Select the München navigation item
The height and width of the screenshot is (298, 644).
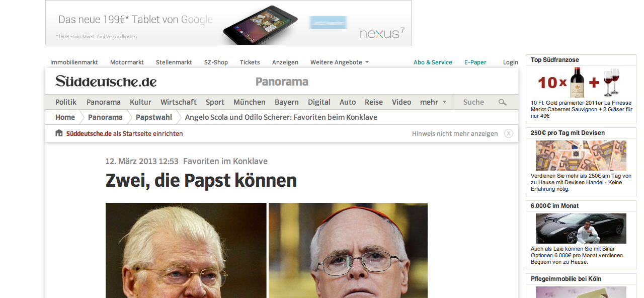tap(250, 102)
